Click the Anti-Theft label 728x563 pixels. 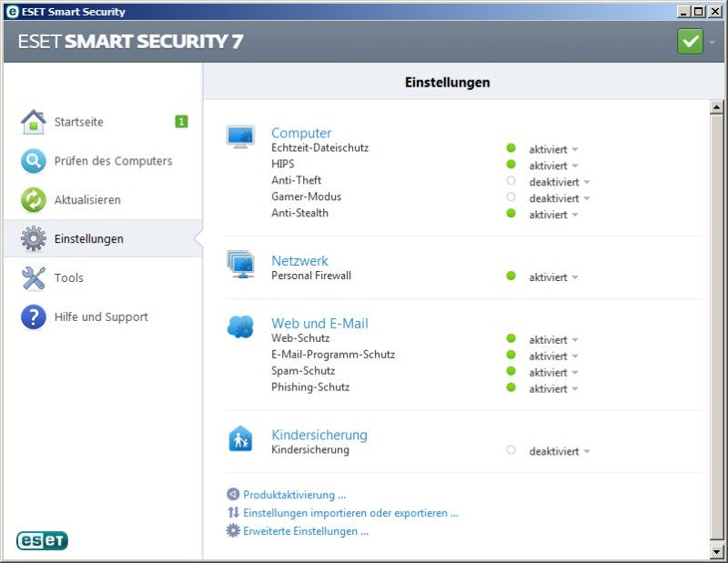(x=297, y=180)
